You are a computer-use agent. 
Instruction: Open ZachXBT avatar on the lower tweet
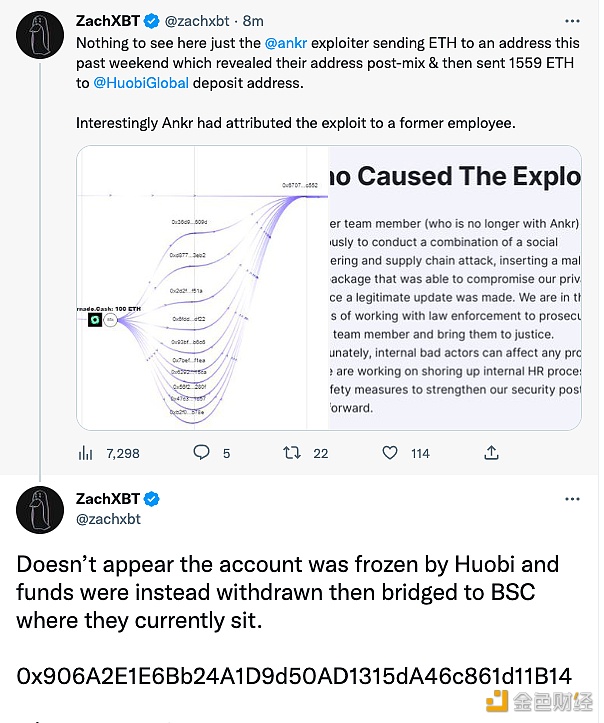click(x=39, y=510)
